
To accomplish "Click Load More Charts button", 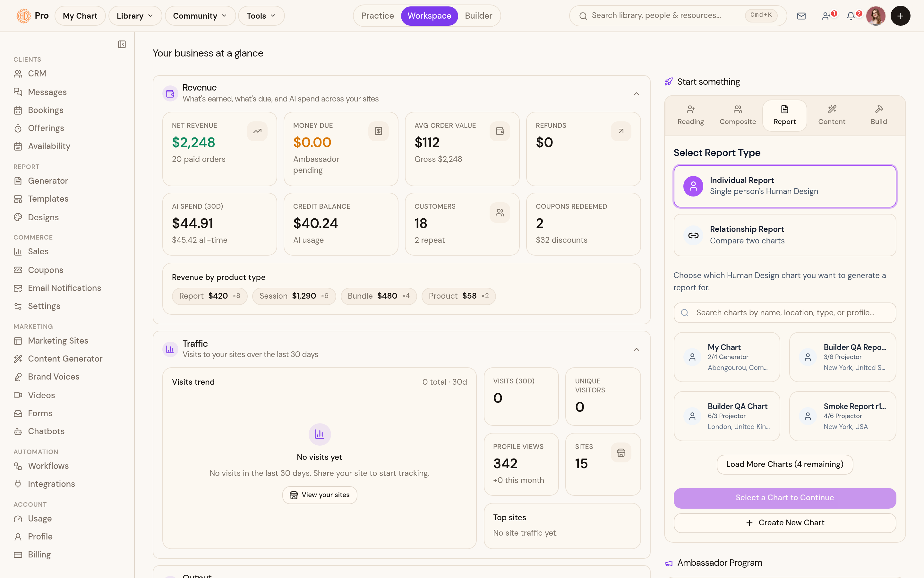I will 785,464.
